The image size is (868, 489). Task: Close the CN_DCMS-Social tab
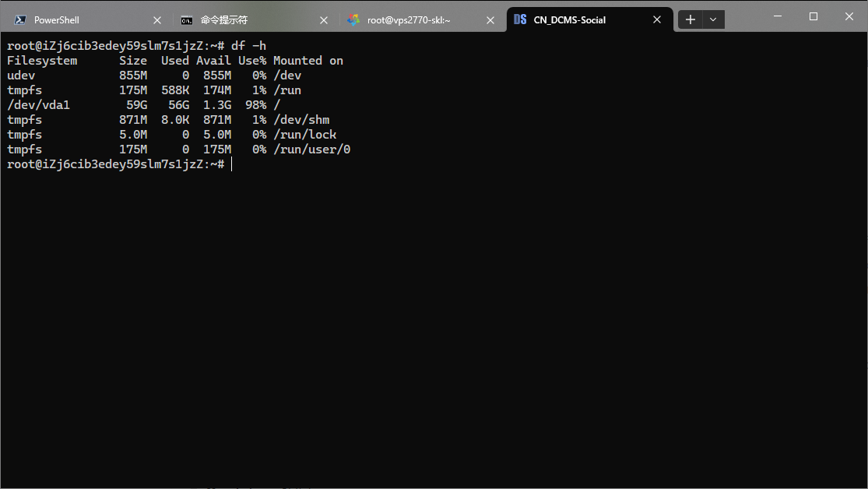point(657,20)
